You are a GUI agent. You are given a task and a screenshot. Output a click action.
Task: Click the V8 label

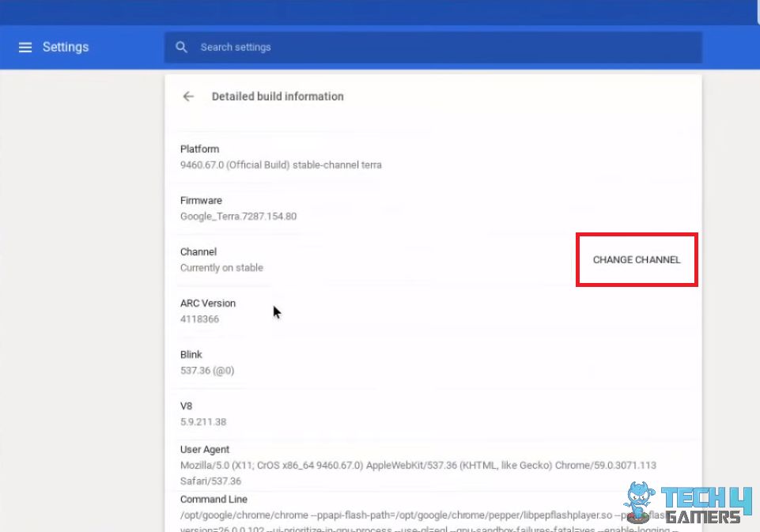pos(186,406)
